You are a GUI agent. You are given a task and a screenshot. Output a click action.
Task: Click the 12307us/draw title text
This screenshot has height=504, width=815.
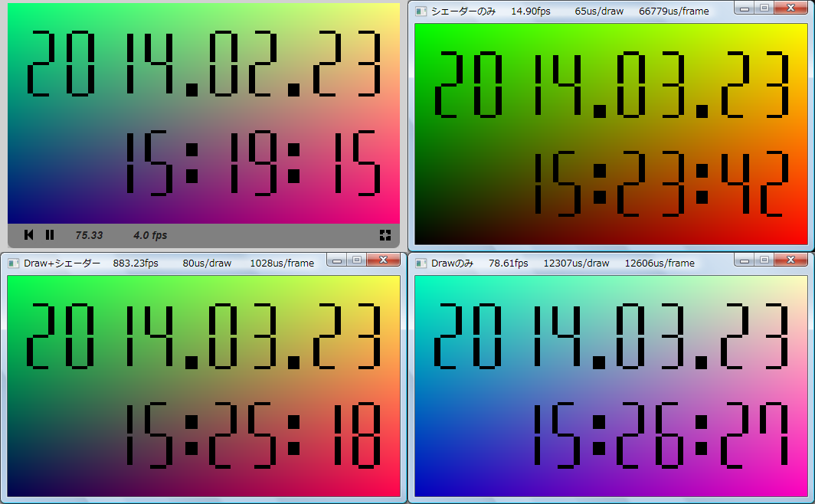coord(576,263)
